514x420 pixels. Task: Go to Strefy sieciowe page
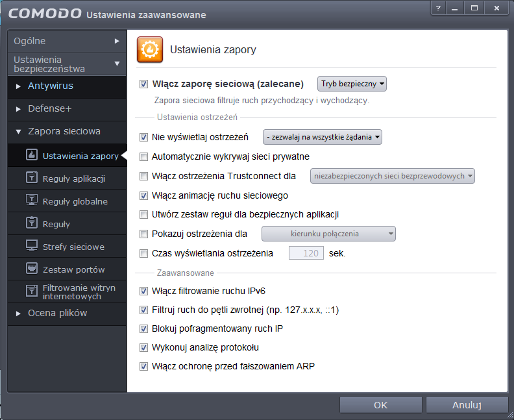pos(67,246)
